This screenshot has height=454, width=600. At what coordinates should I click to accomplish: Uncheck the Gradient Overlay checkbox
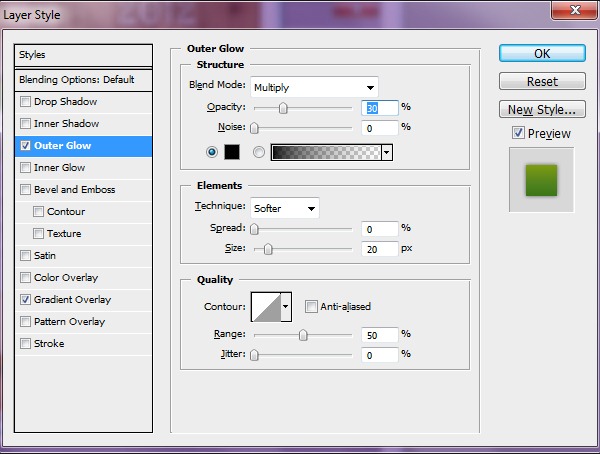click(x=25, y=299)
